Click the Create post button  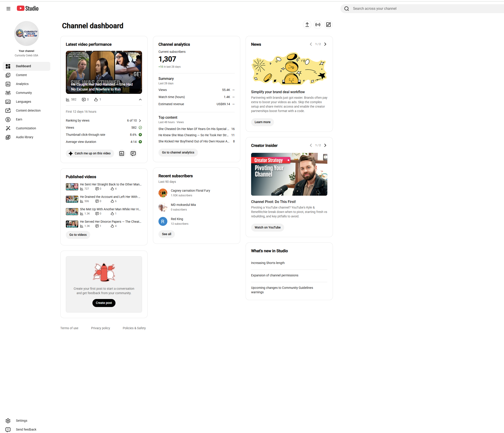[104, 303]
